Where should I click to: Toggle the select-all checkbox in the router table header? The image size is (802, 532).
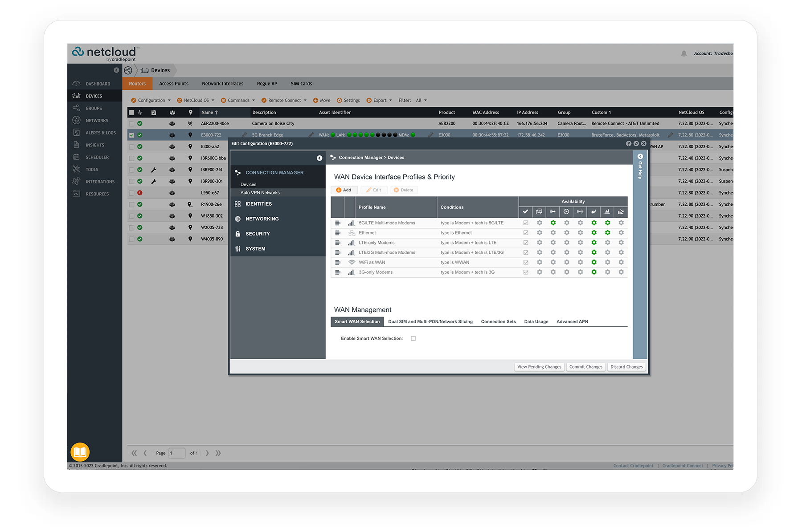[131, 112]
